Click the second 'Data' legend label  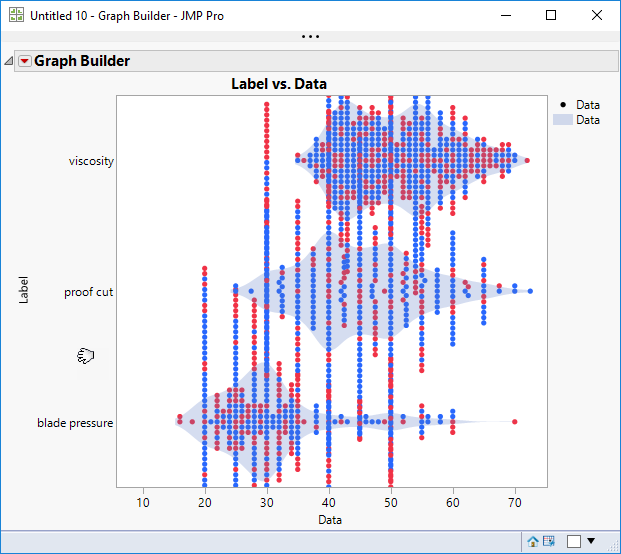pyautogui.click(x=588, y=120)
